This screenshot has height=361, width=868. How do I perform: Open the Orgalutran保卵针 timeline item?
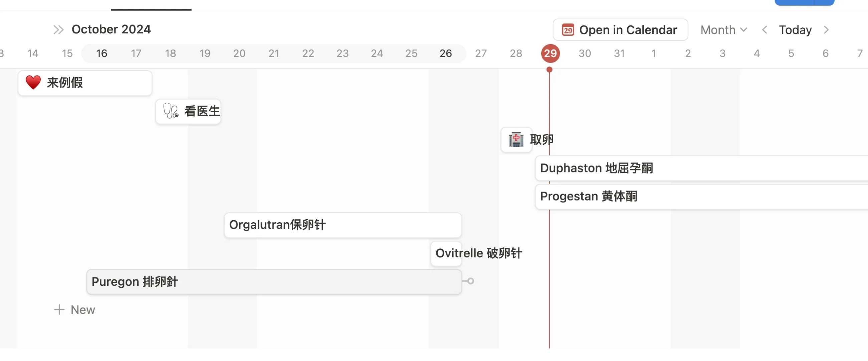pos(342,225)
